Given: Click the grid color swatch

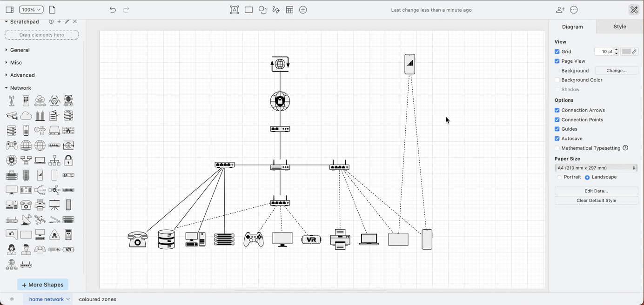Looking at the screenshot, I should coord(627,51).
